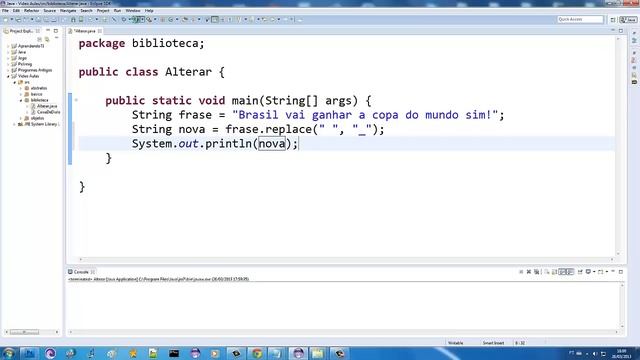640x360 pixels.
Task: Open Google Chrome from the taskbar
Action: pyautogui.click(x=257, y=353)
